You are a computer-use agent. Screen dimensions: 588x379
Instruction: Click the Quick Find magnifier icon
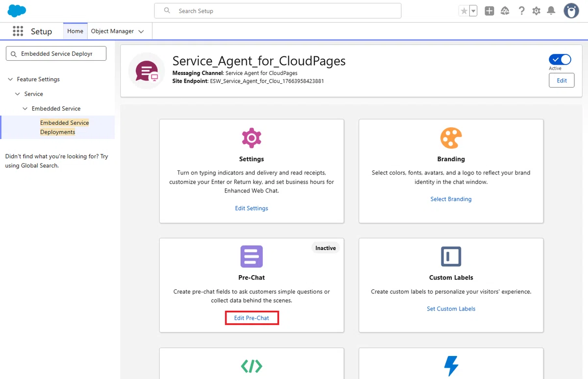pos(13,54)
